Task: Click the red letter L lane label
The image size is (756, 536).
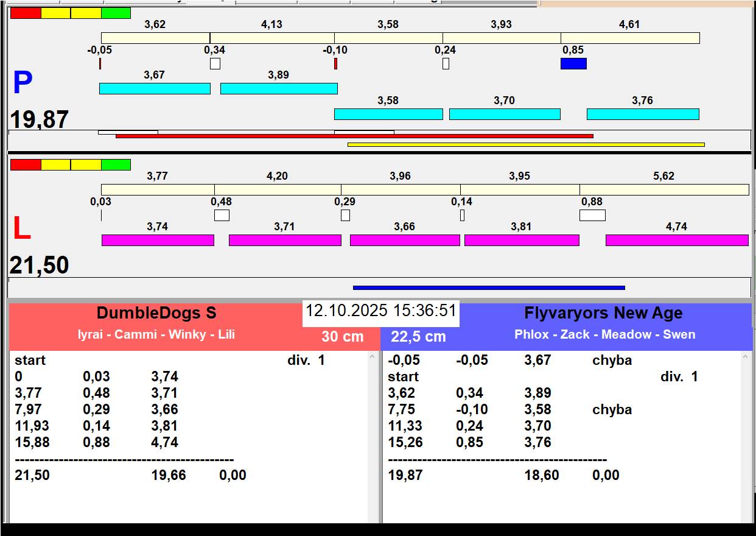Action: tap(21, 228)
